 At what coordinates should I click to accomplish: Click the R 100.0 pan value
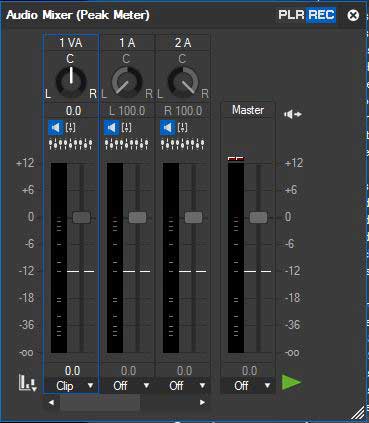click(x=183, y=111)
